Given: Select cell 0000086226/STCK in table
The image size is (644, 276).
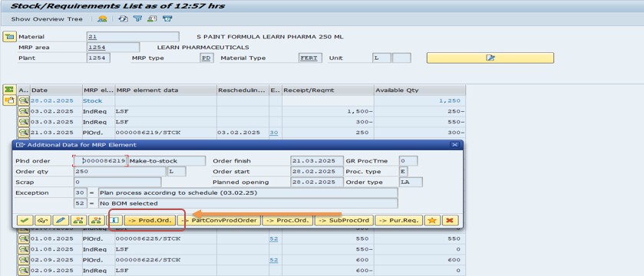Looking at the screenshot, I should 166,260.
